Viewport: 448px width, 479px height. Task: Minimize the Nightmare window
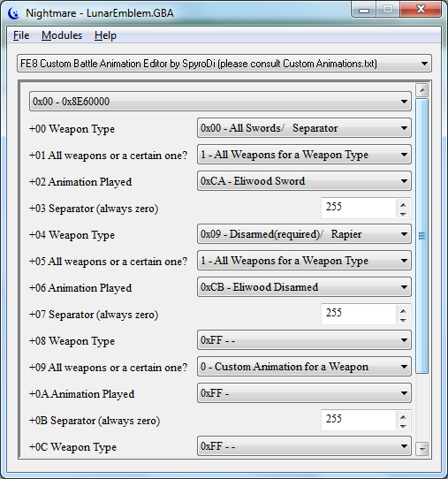coord(363,10)
